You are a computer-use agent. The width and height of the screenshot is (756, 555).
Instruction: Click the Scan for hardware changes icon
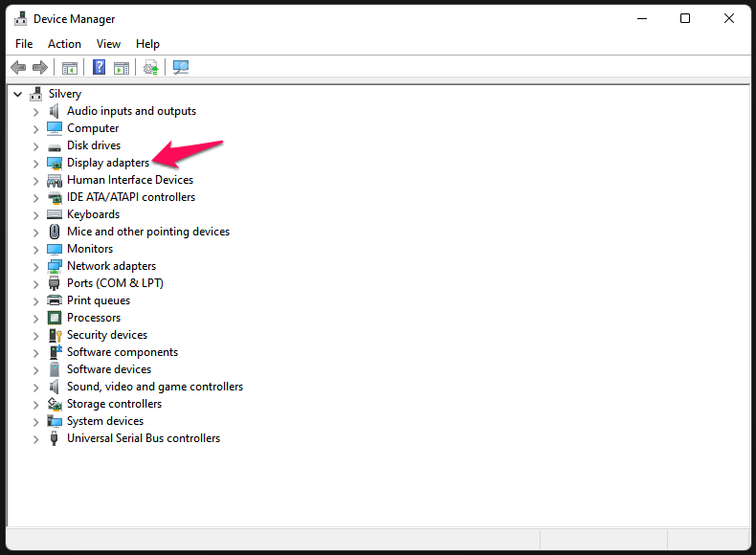pos(181,67)
